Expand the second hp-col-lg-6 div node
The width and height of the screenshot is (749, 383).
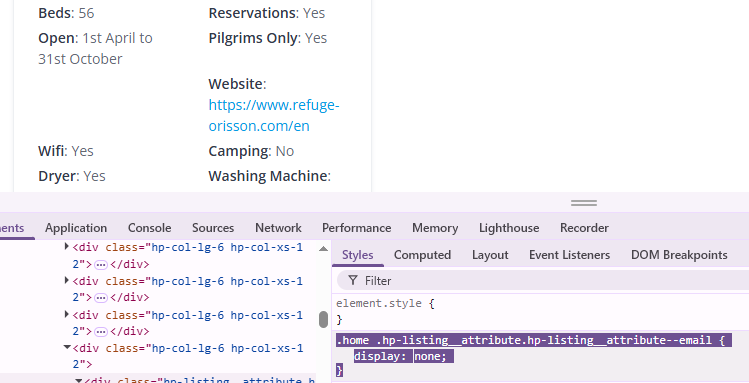point(66,280)
